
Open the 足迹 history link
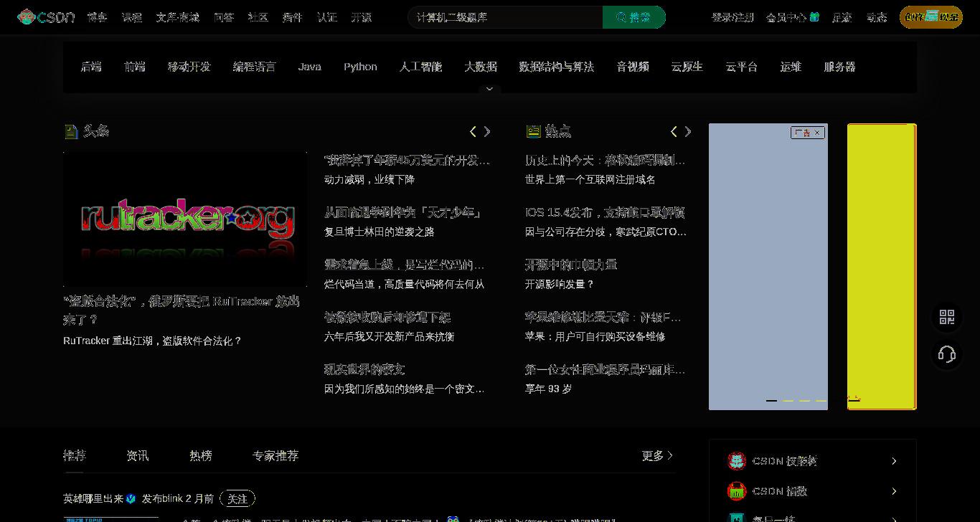(842, 17)
